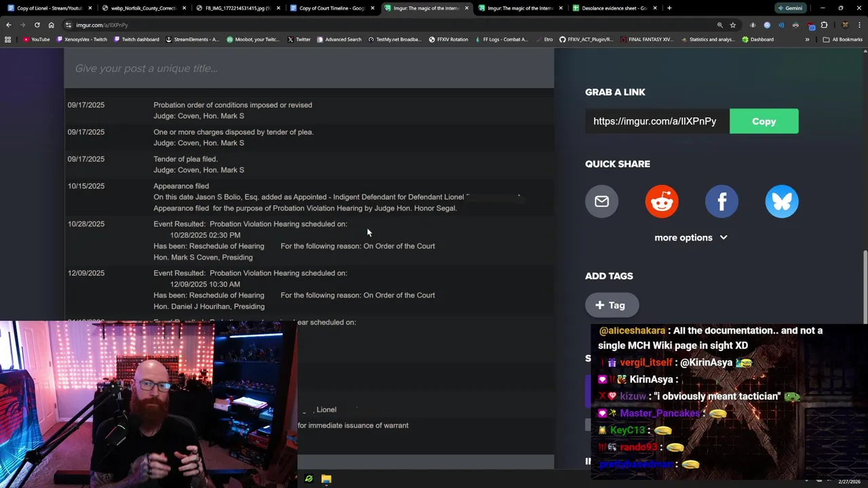The width and height of the screenshot is (868, 488).
Task: Open the Statistics and analysis bookmark
Action: 708,39
